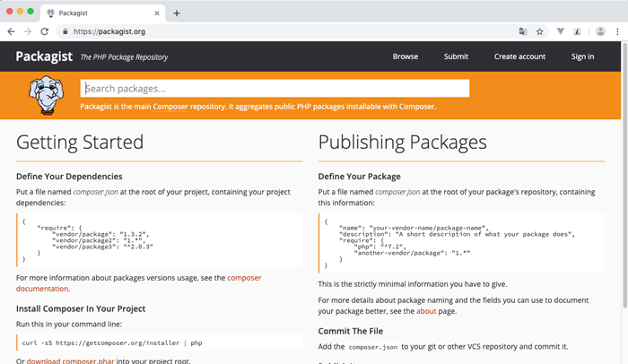Open the Chrome three-dot menu
The height and width of the screenshot is (364, 628).
(617, 31)
